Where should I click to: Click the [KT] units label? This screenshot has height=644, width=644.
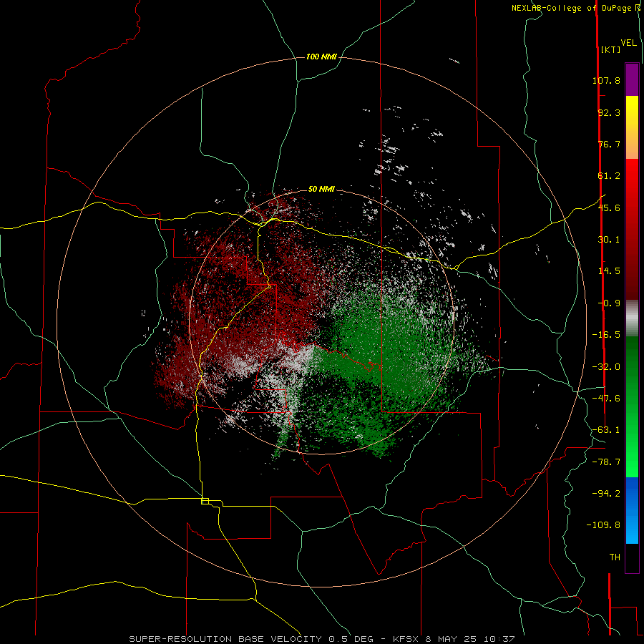pyautogui.click(x=611, y=50)
